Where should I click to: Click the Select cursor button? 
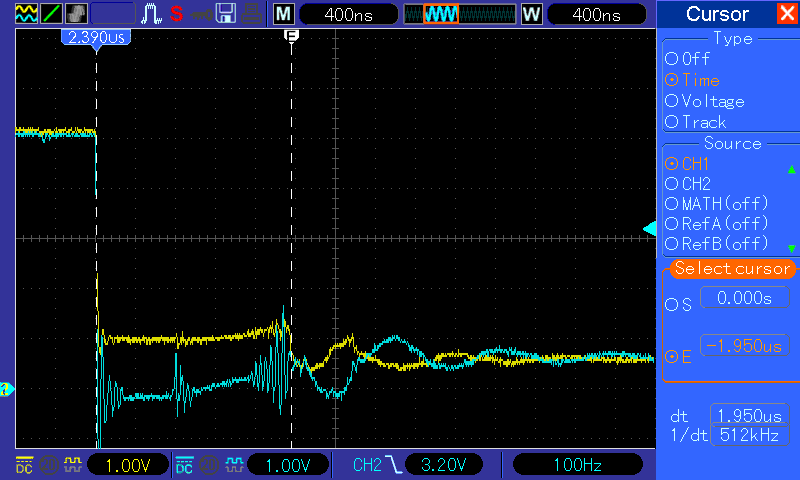pos(733,268)
